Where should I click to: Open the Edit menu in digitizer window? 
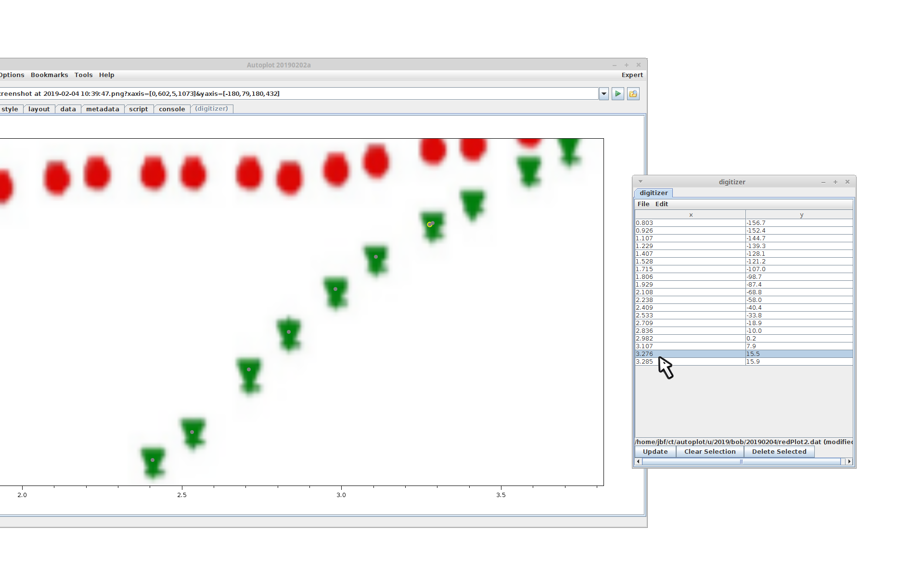pyautogui.click(x=662, y=204)
